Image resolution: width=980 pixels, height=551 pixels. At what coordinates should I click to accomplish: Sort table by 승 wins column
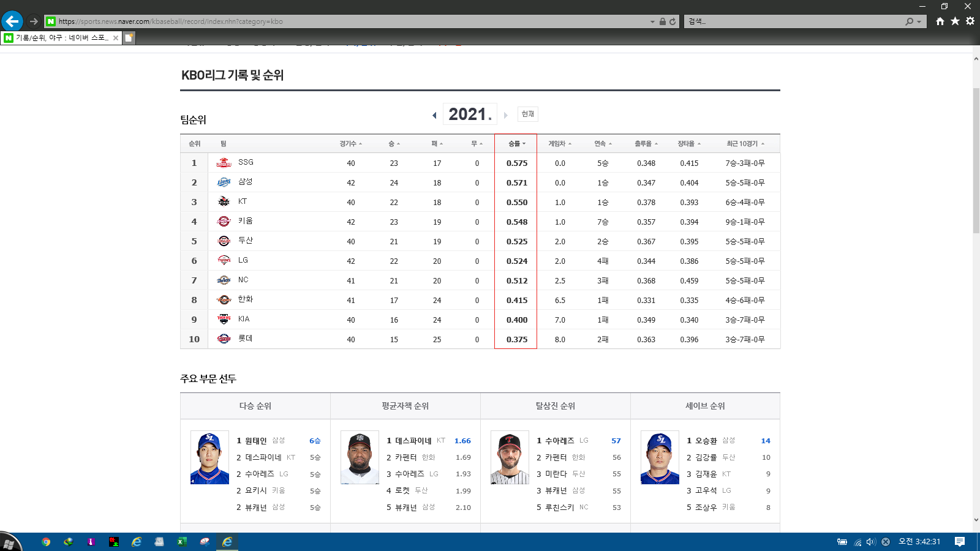(x=394, y=144)
